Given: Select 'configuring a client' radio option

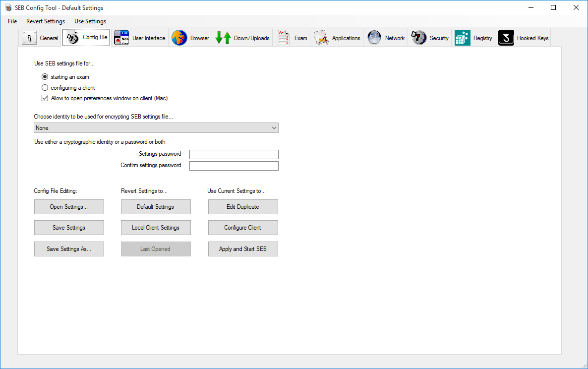Looking at the screenshot, I should pyautogui.click(x=45, y=88).
